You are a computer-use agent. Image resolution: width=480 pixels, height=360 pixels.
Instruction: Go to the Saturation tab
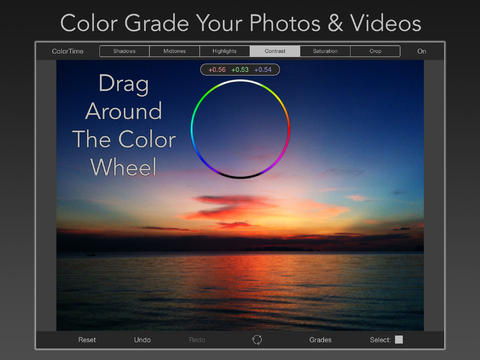(x=325, y=51)
